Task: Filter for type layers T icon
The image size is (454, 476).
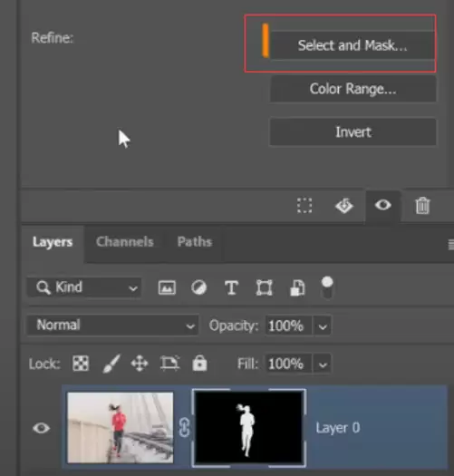Action: click(x=231, y=287)
